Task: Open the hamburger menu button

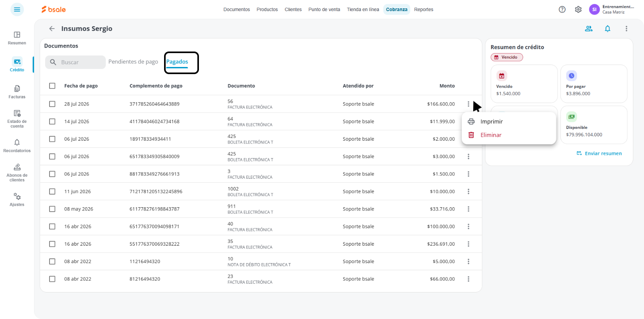Action: [17, 10]
